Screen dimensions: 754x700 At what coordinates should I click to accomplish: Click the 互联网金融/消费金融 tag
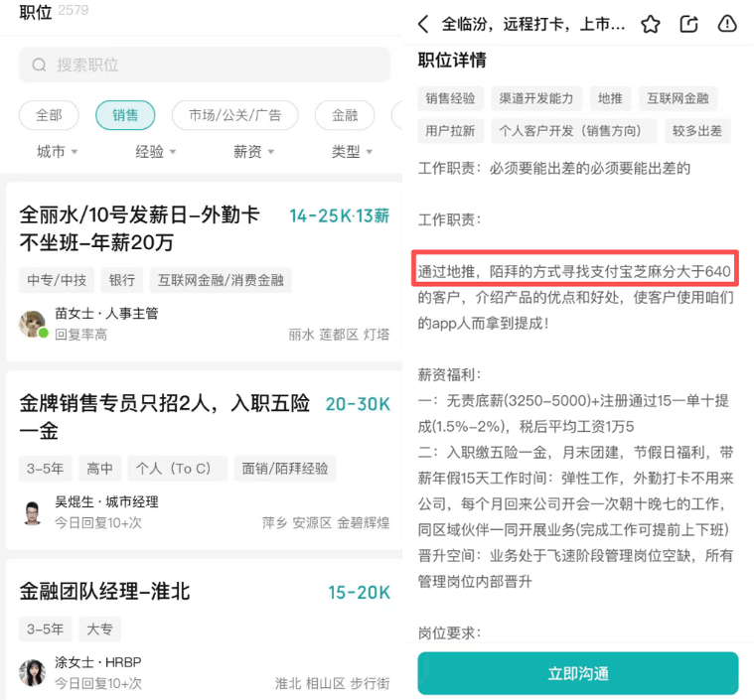click(221, 280)
